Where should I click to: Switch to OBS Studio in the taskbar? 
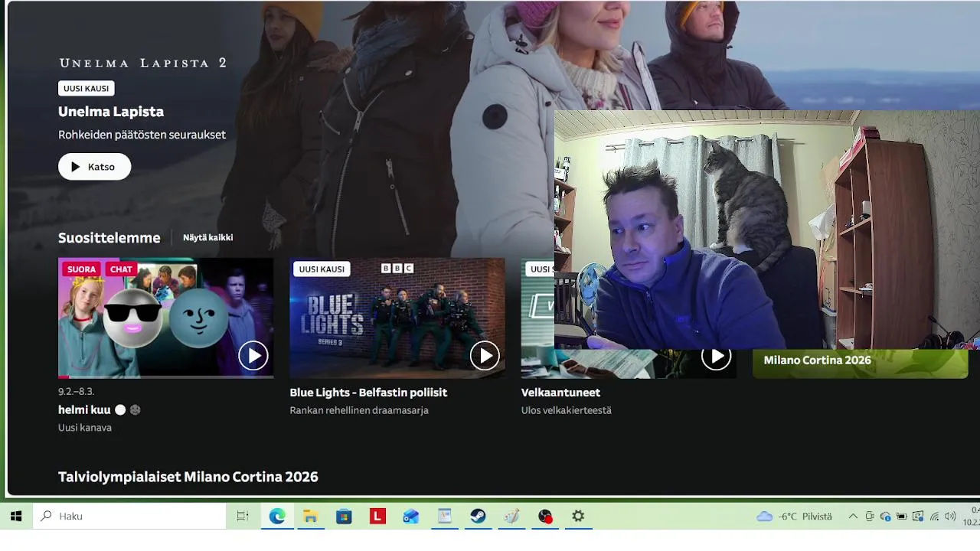coord(545,517)
